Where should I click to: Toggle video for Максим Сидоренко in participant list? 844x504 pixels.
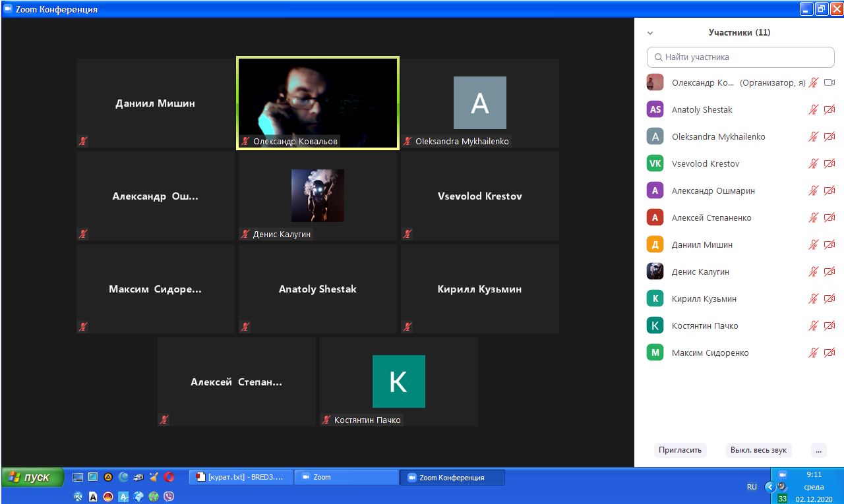tap(829, 353)
